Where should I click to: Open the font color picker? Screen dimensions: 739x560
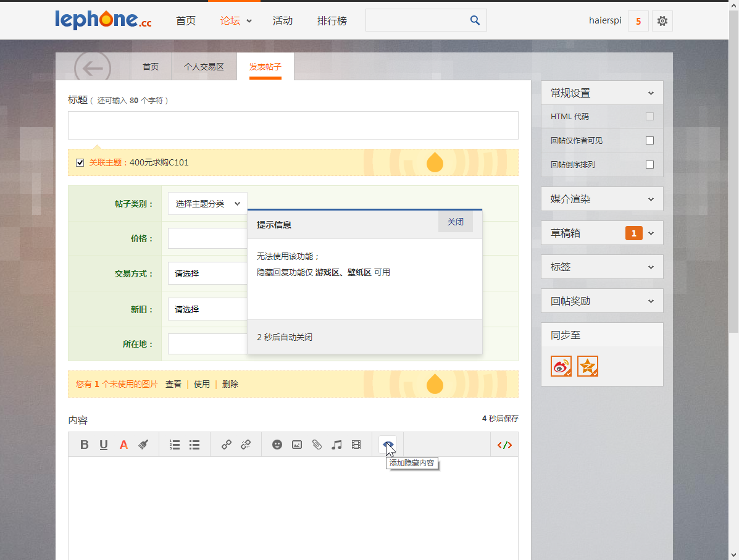123,445
